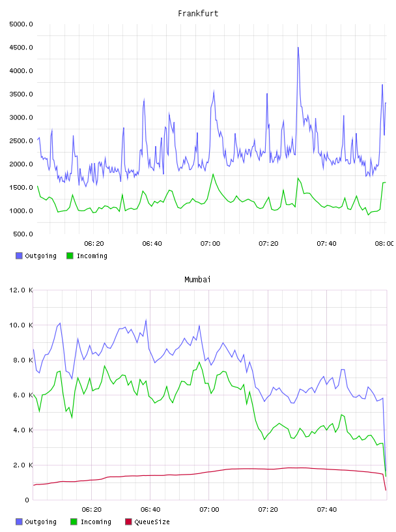Click the green Incoming swatch in Frankfurt legend
The width and height of the screenshot is (396, 532).
coord(70,256)
